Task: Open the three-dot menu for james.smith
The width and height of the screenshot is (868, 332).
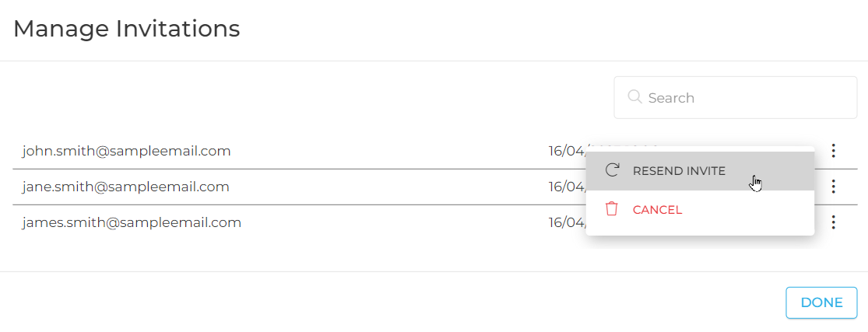Action: 833,222
